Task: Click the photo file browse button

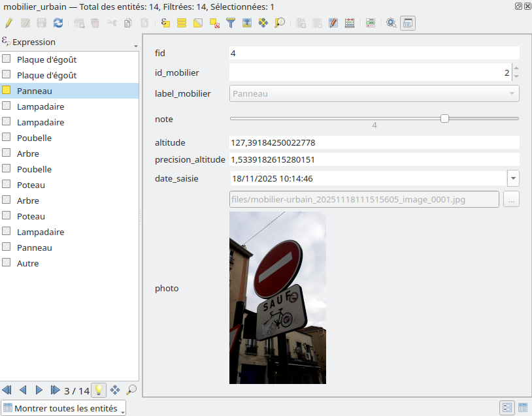Action: (x=511, y=200)
